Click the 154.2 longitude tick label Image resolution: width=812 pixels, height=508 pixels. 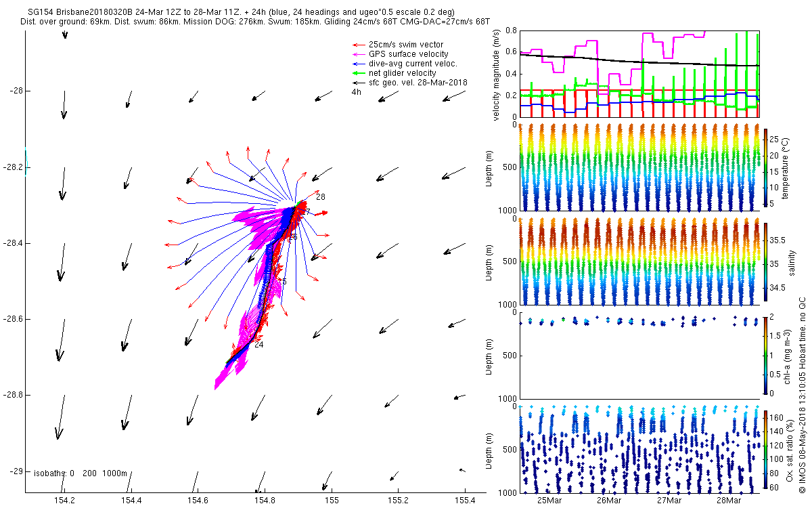[x=65, y=500]
